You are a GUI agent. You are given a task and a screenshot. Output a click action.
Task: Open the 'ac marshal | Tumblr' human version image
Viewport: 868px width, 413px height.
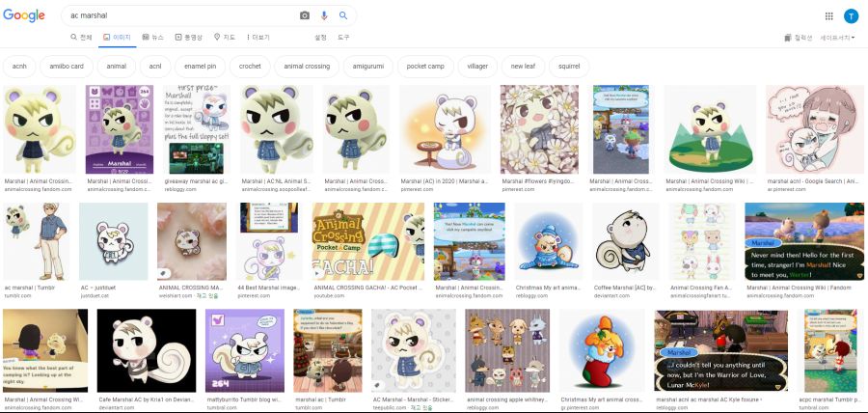click(x=37, y=241)
